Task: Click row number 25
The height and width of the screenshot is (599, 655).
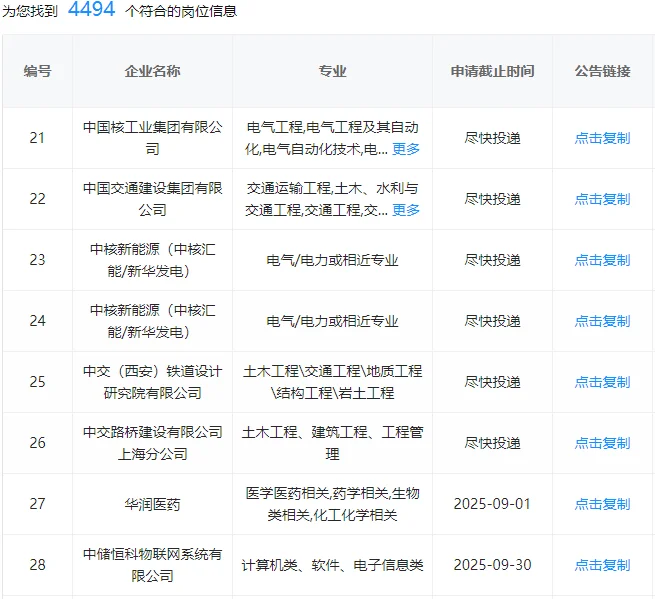Action: point(37,382)
